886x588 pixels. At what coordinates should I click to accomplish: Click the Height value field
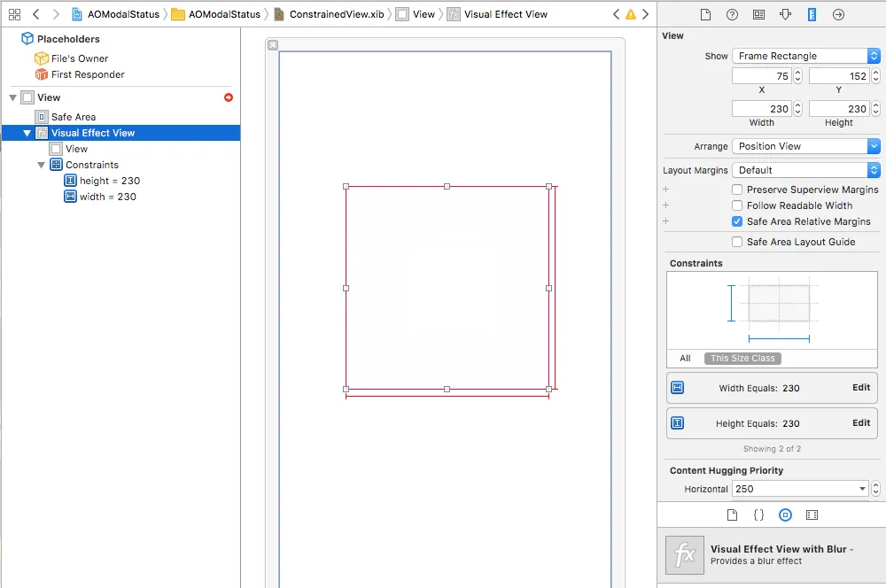[x=839, y=108]
